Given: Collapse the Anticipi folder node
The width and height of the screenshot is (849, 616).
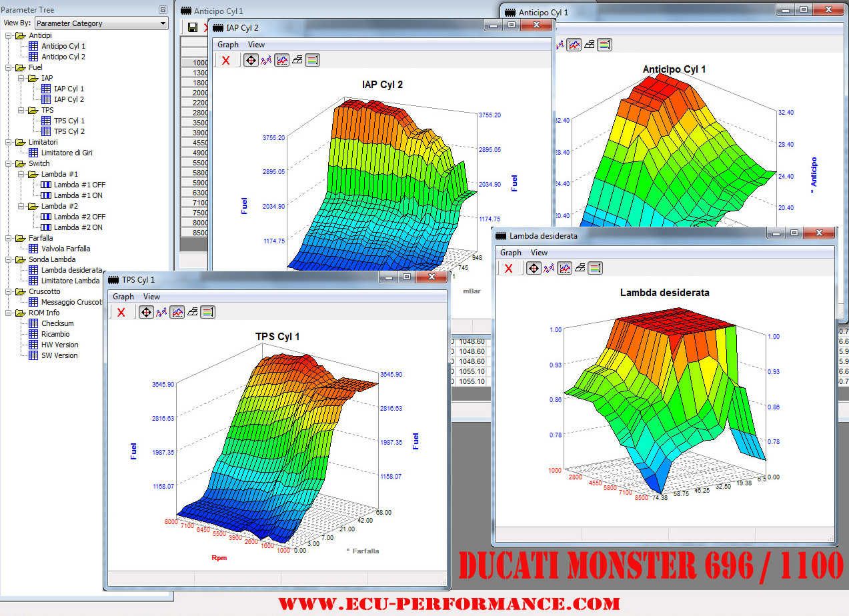Looking at the screenshot, I should coord(8,35).
